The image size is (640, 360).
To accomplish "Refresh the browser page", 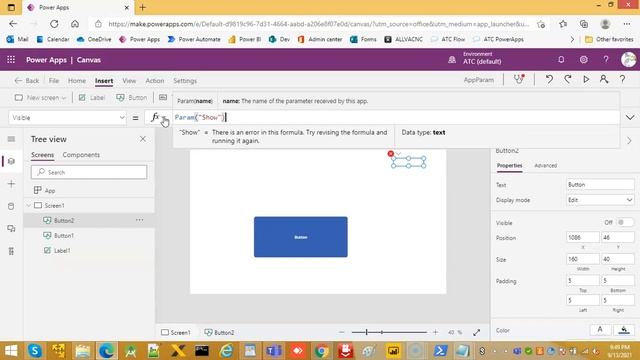I will pyautogui.click(x=54, y=24).
